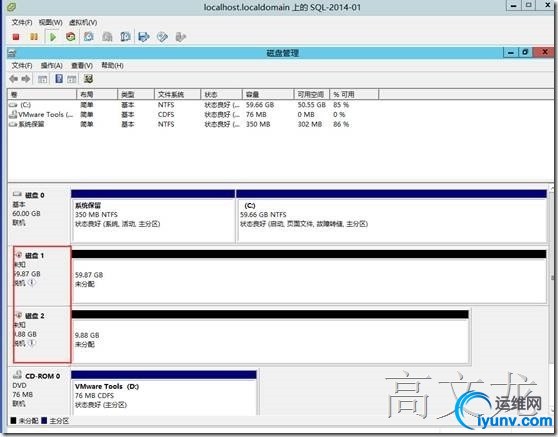
Task: Click the 302 MB free space cell
Action: tap(310, 124)
